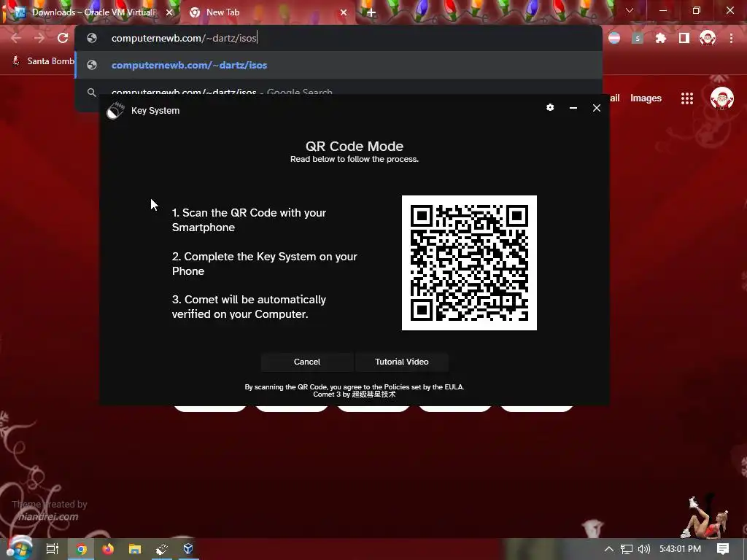Click the 5:43:01 PM clock
Viewport: 747px width, 560px height.
pyautogui.click(x=680, y=549)
